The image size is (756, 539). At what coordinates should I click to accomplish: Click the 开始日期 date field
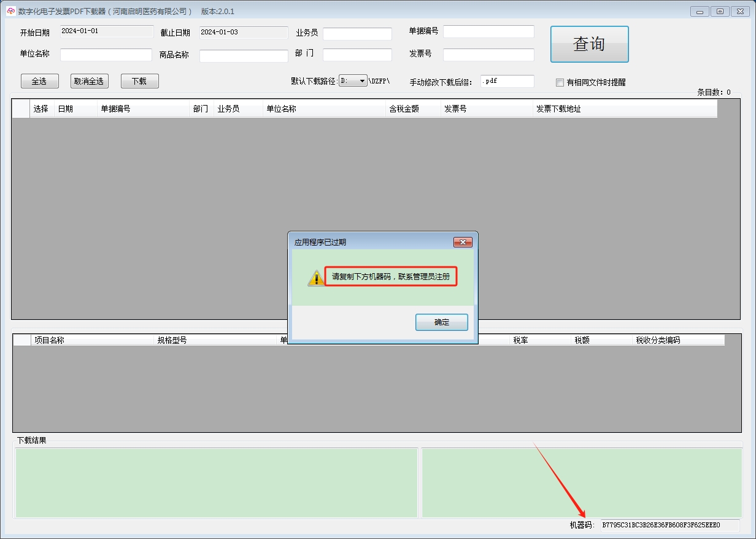tap(107, 31)
